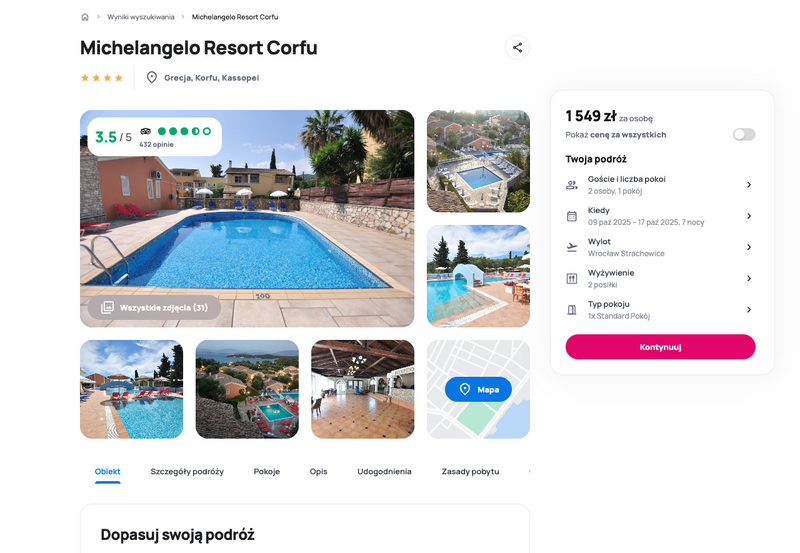This screenshot has width=800, height=553.
Task: Open the Udogodnienia tab
Action: 384,472
